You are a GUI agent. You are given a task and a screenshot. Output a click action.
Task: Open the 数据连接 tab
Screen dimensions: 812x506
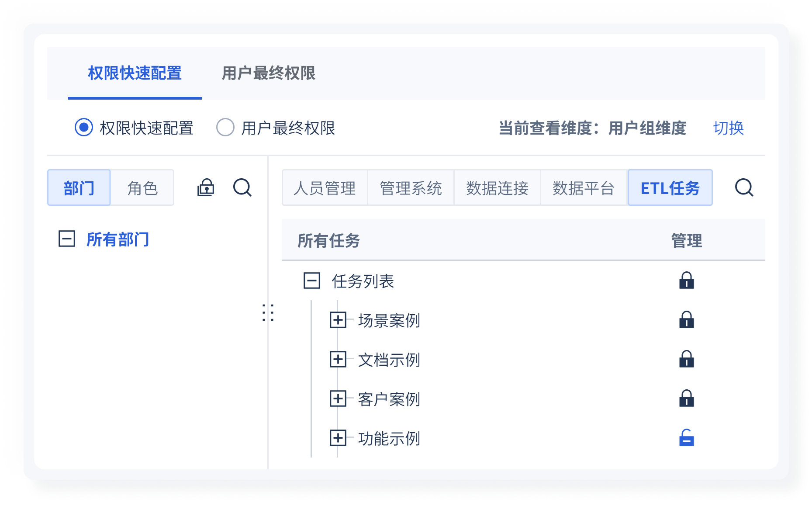[498, 188]
